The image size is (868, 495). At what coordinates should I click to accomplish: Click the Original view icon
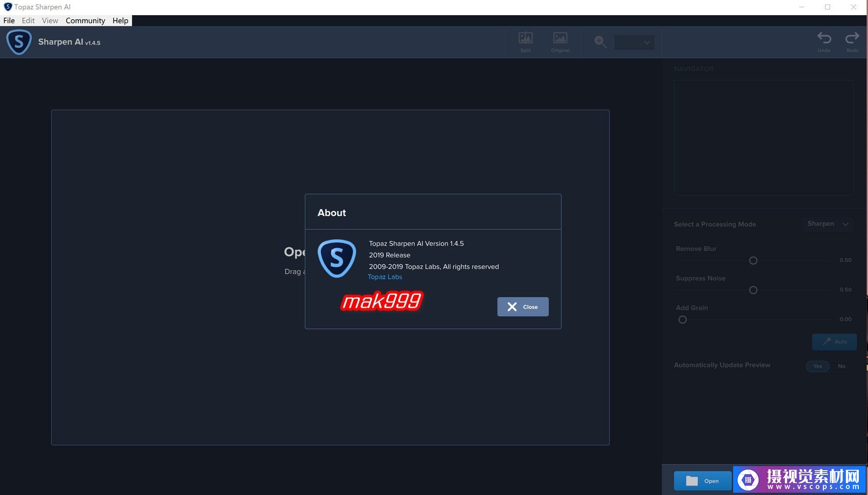point(560,39)
